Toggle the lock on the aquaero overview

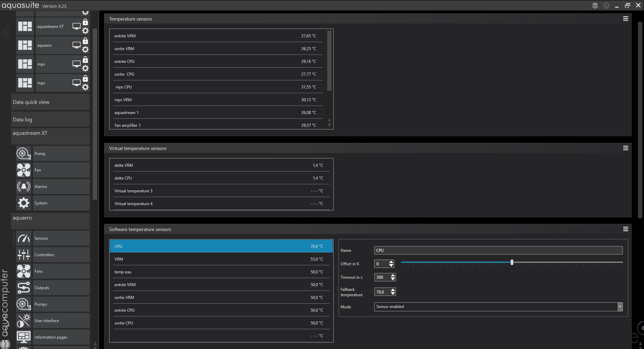(x=85, y=41)
